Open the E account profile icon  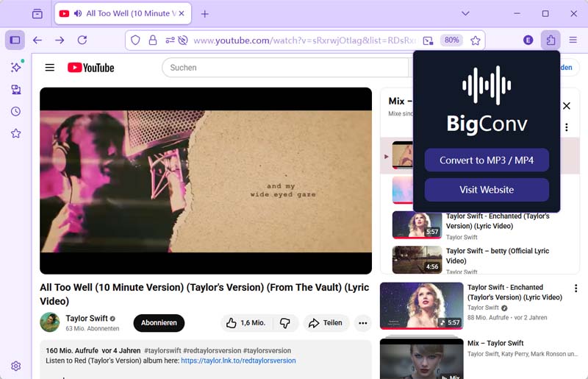pyautogui.click(x=528, y=40)
